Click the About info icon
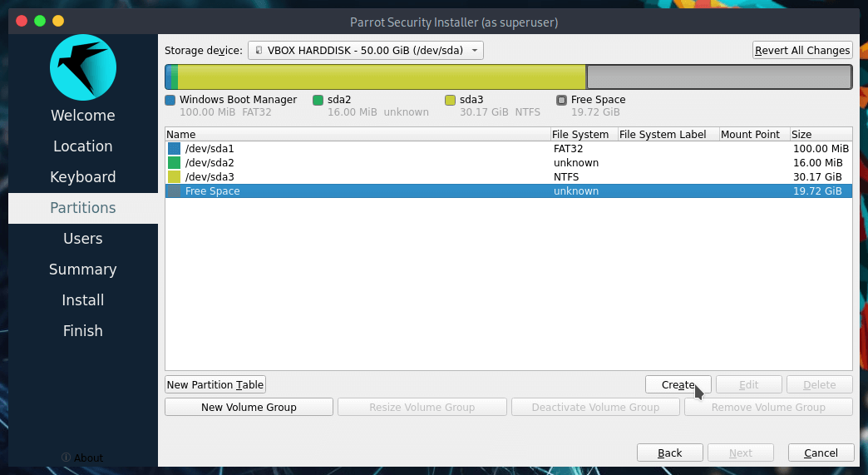Screen dimensions: 868x475 [x=66, y=458]
